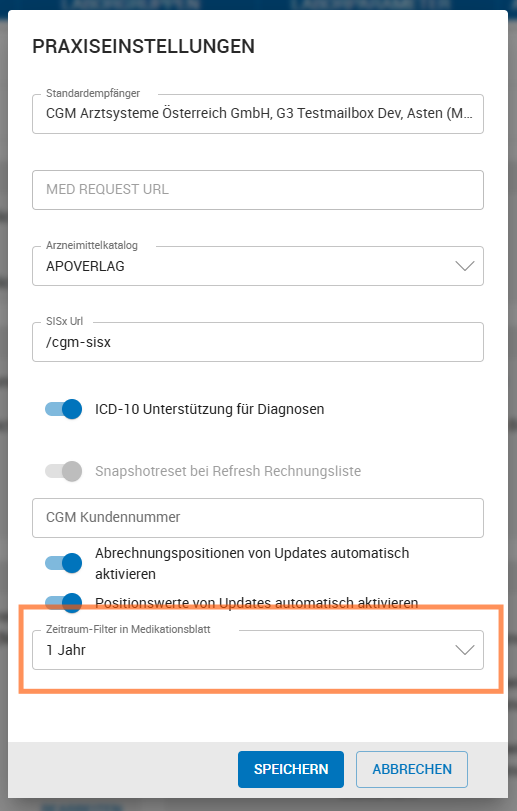Click the Zeitraum-Filter chevron arrow icon
This screenshot has height=811, width=517.
tap(465, 650)
